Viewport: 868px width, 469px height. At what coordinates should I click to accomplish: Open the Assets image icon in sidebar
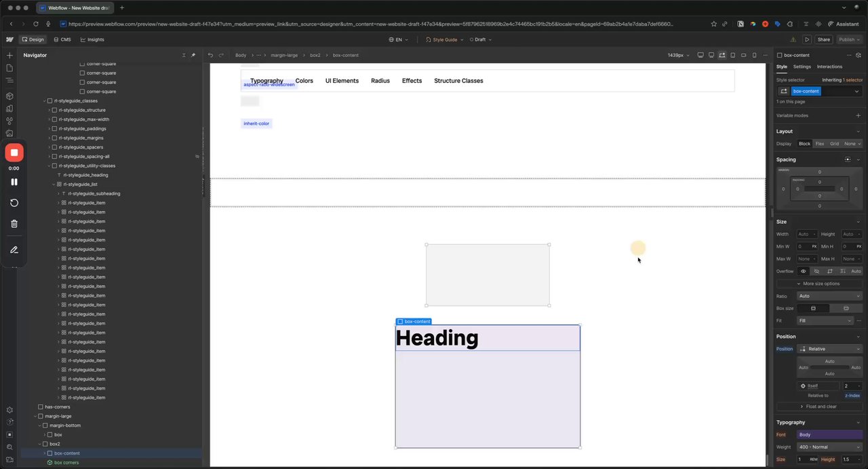pos(9,134)
